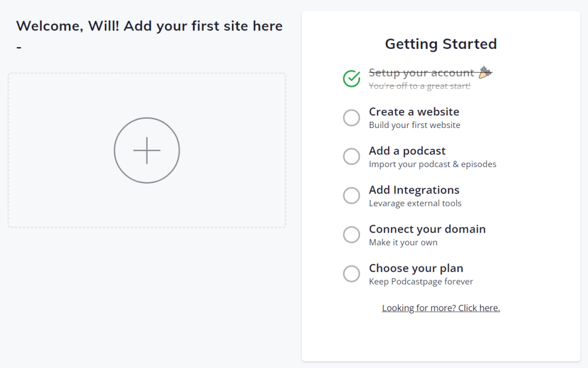Toggle the Connect your domain circle
This screenshot has width=588, height=368.
click(351, 234)
